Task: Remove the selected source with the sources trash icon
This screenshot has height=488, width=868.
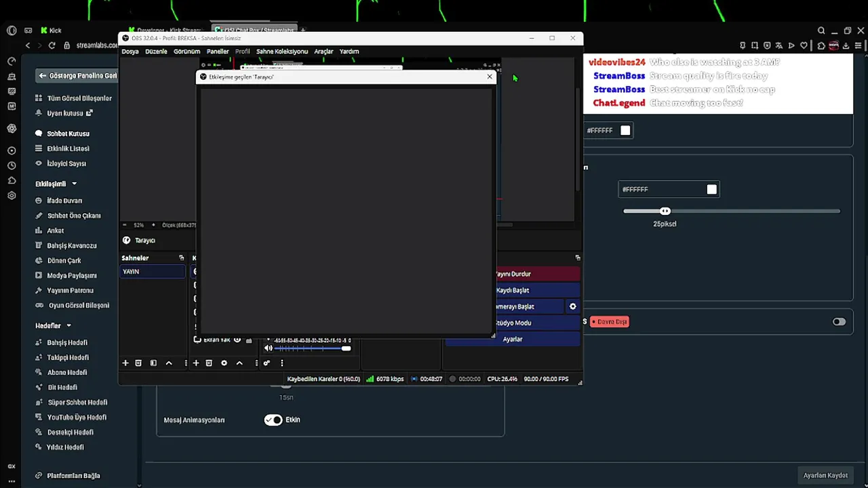Action: 209,363
